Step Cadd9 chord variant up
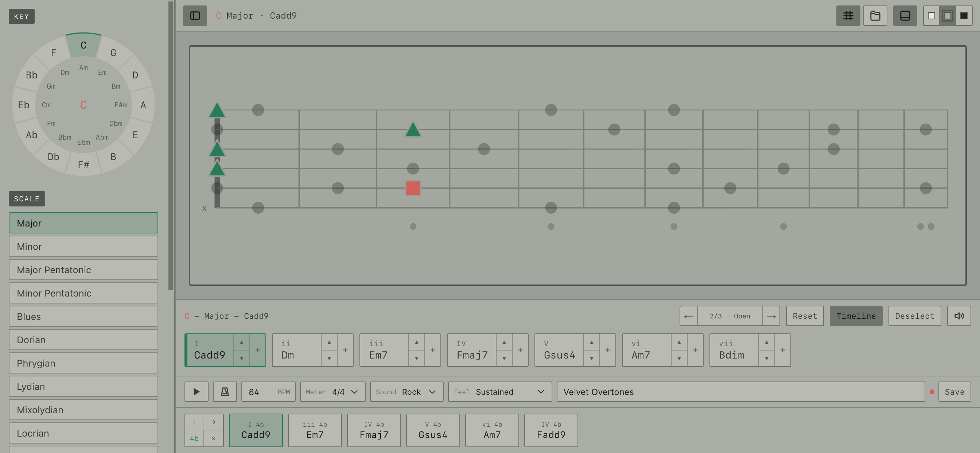 coord(242,342)
